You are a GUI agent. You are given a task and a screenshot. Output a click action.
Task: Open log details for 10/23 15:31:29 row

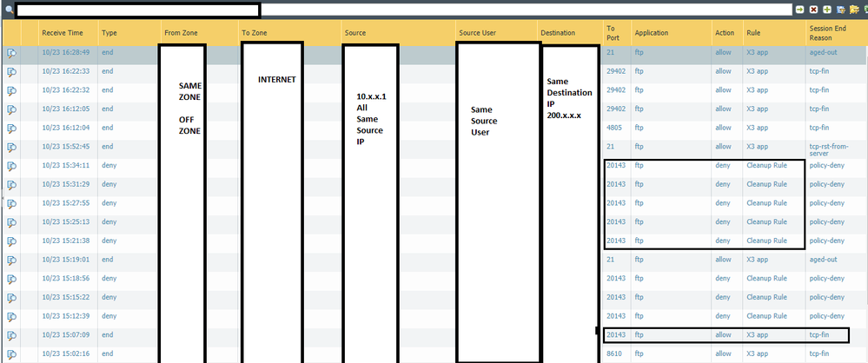tap(11, 184)
